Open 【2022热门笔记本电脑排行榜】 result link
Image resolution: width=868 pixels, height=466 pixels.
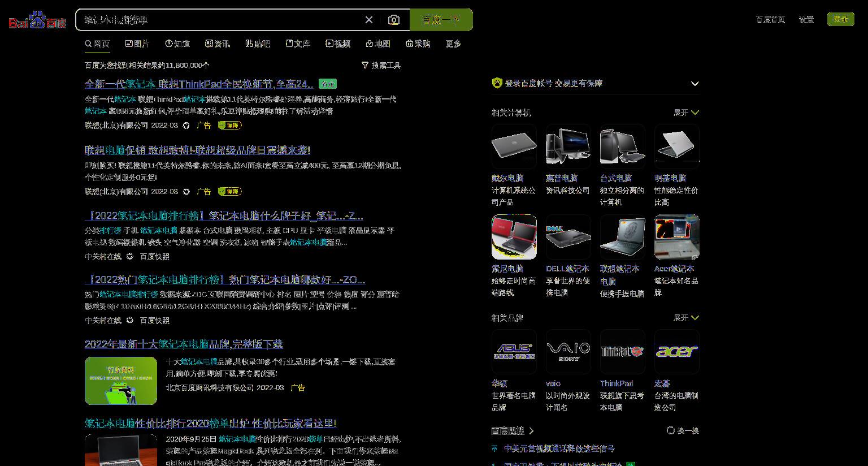(x=225, y=280)
